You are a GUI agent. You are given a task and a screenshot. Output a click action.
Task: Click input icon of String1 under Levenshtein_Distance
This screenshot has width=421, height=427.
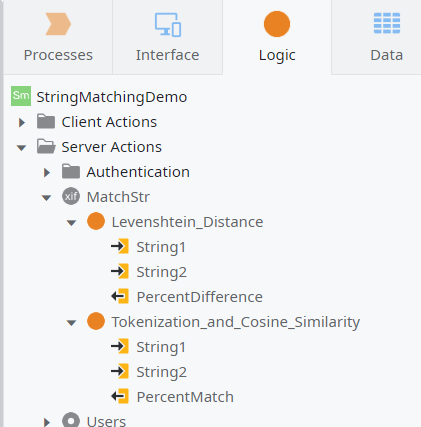click(x=120, y=247)
